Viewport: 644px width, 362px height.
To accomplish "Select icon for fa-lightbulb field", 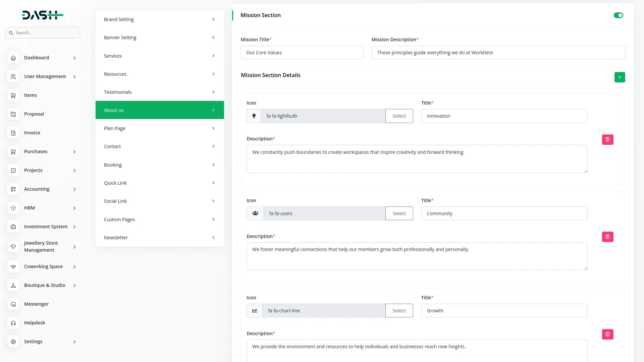I will tap(399, 116).
